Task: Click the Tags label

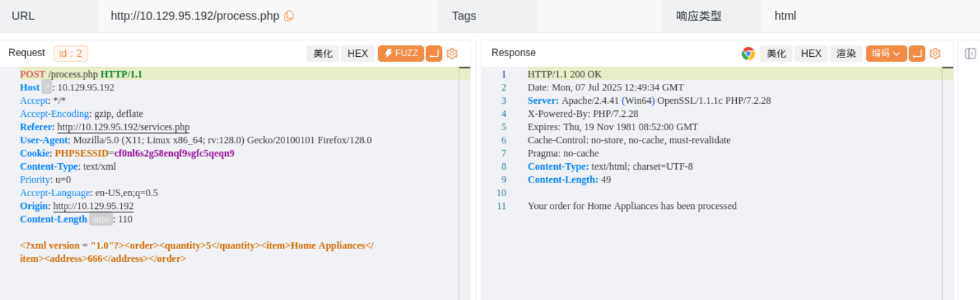Action: tap(464, 16)
